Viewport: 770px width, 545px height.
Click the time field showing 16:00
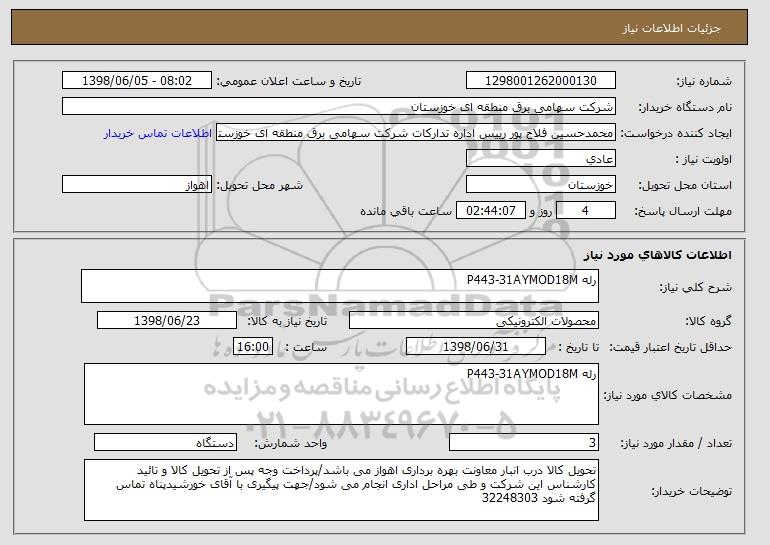[253, 347]
